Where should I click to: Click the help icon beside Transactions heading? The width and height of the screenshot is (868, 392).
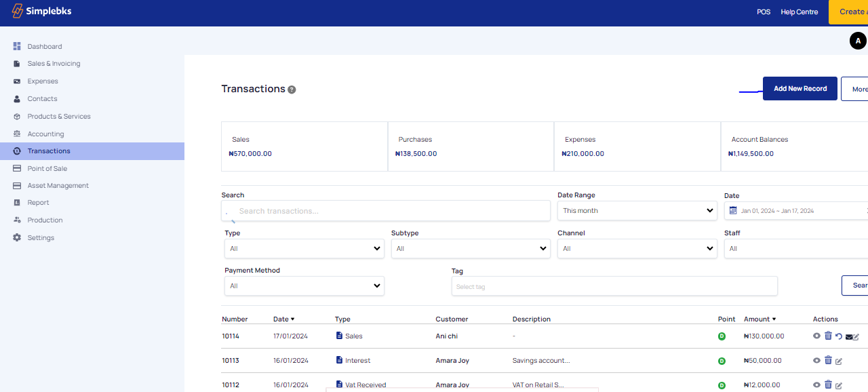coord(292,90)
